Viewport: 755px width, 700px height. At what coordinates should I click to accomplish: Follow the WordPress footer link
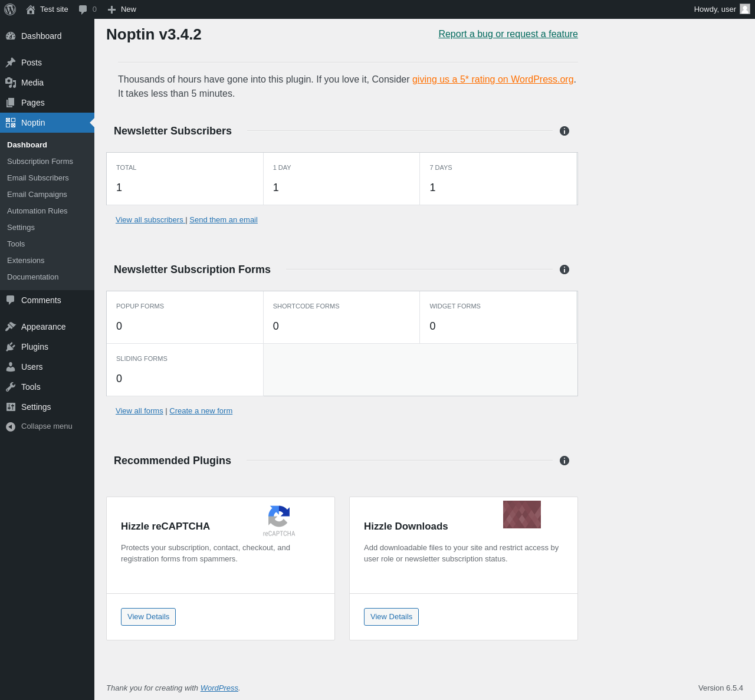tap(219, 688)
